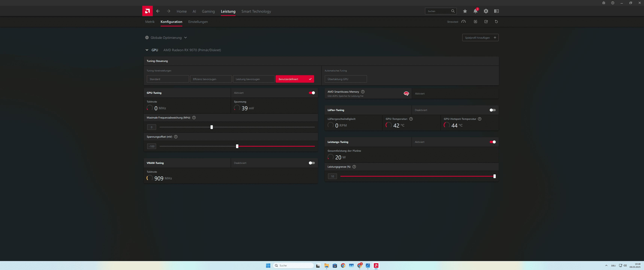Open Globale Optimierung dropdown

[166, 37]
